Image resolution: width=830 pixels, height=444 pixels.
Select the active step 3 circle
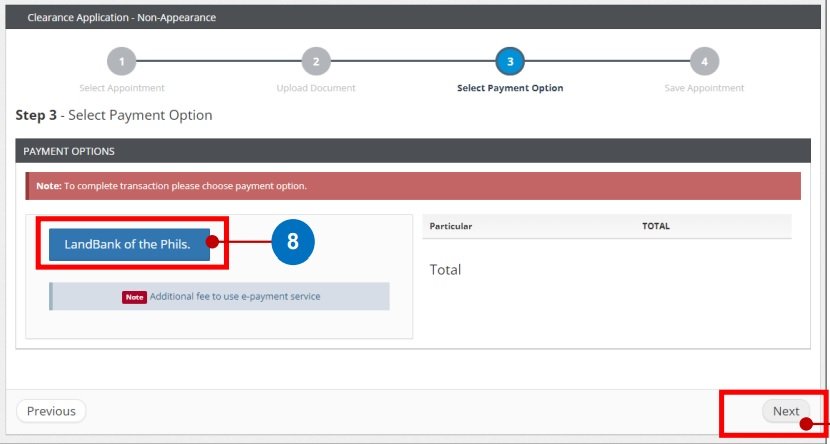coord(510,61)
